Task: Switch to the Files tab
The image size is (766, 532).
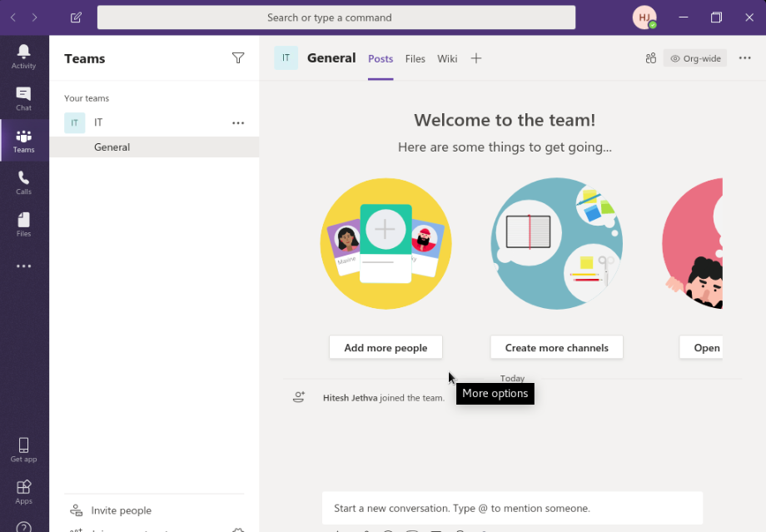Action: click(x=415, y=58)
